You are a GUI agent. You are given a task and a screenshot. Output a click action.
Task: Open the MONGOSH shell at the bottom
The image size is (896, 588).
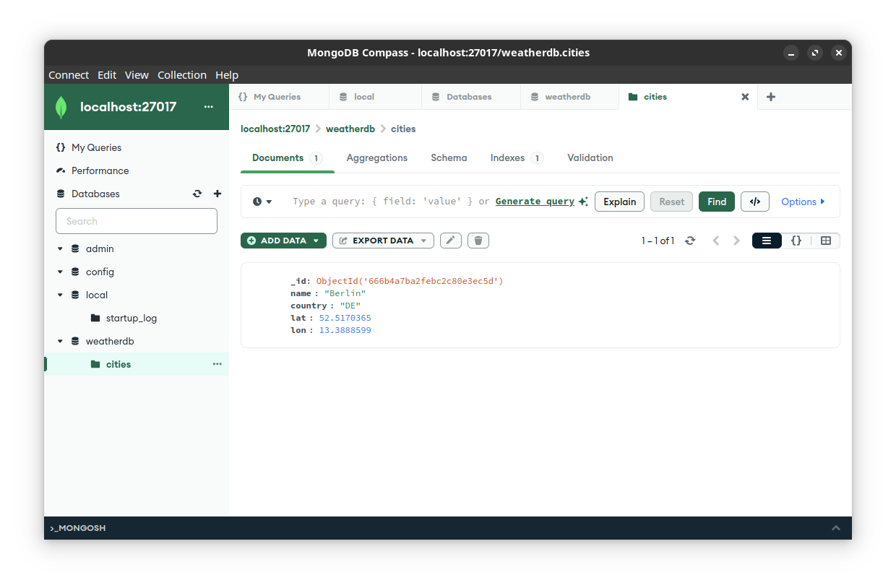[x=77, y=528]
